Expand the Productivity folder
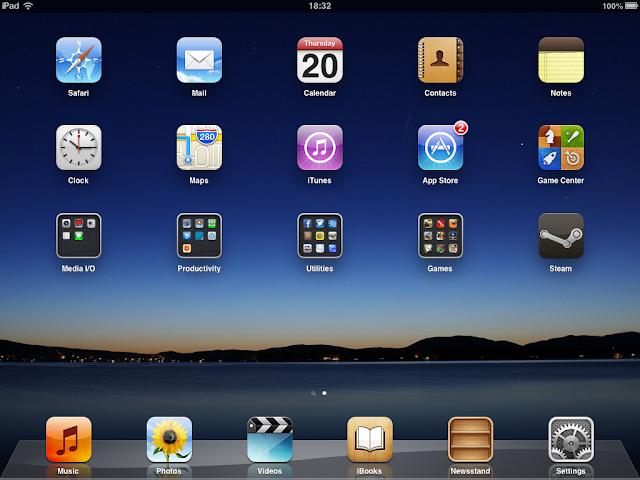The image size is (640, 480). [199, 236]
